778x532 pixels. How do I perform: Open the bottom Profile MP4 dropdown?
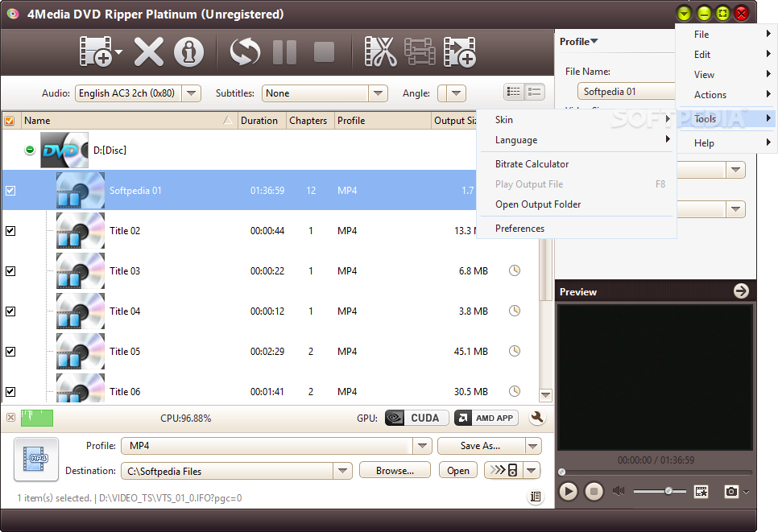[422, 446]
